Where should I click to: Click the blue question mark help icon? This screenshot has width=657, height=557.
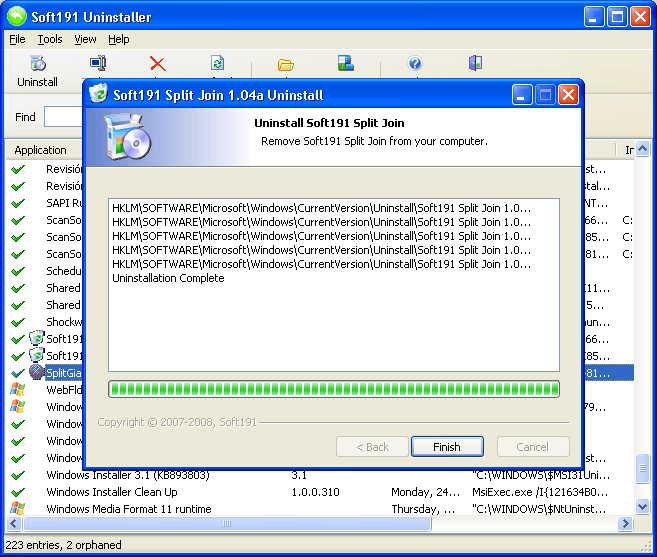point(415,63)
